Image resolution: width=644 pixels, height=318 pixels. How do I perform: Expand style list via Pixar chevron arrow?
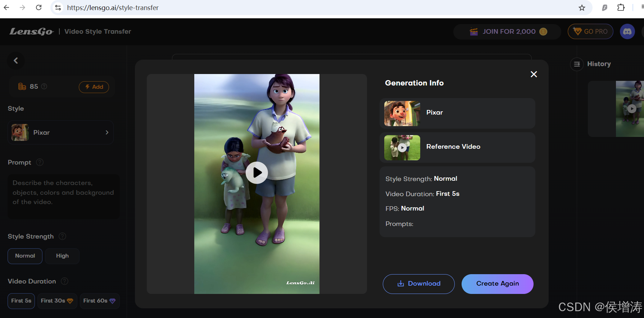click(x=107, y=133)
